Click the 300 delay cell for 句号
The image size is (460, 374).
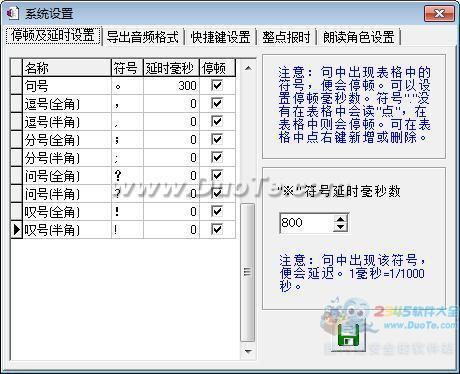pos(171,86)
